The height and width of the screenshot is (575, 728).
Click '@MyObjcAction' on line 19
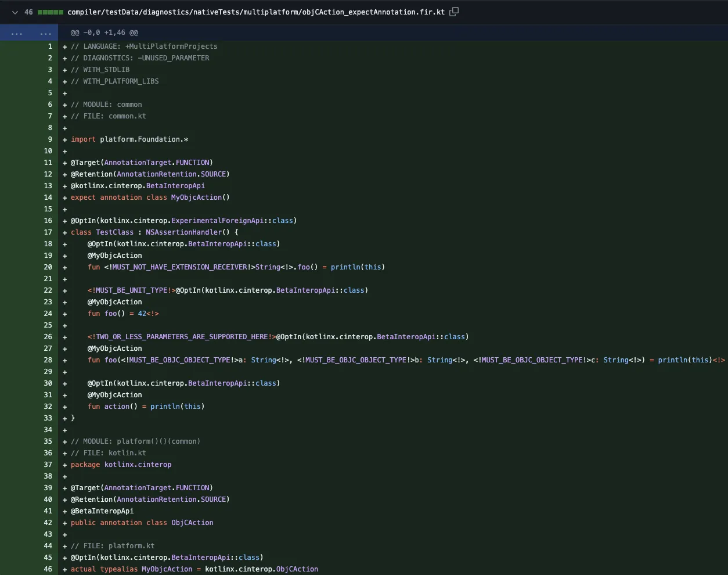(115, 256)
